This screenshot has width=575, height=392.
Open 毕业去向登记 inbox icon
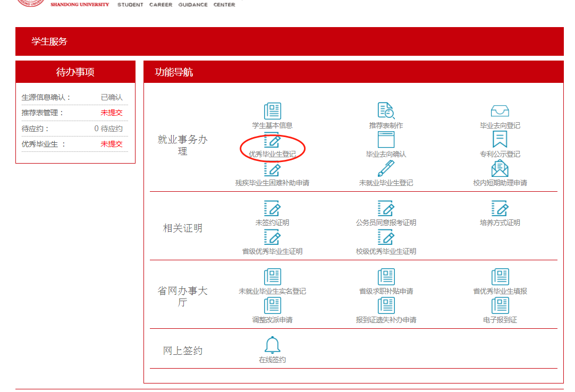pyautogui.click(x=500, y=111)
